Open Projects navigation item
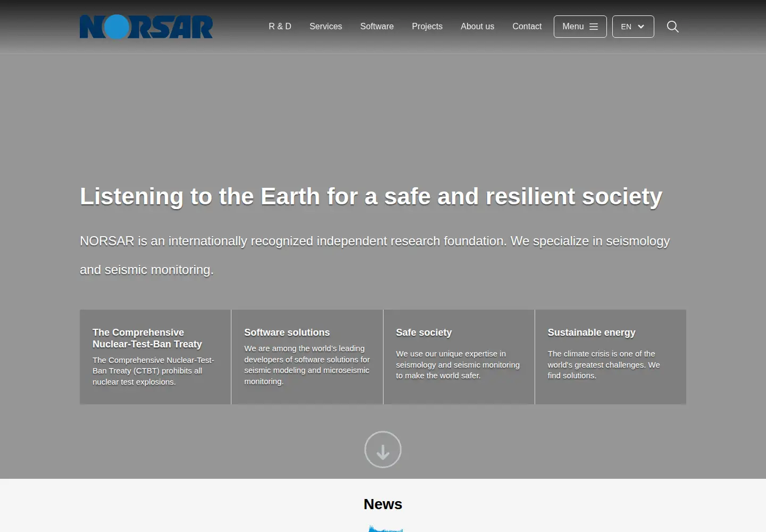 click(427, 27)
